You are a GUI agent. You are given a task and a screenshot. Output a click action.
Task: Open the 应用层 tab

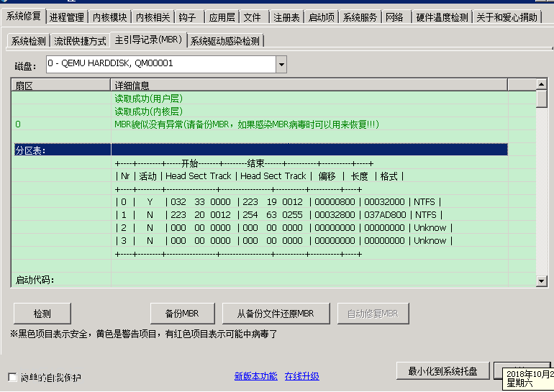[x=222, y=17]
